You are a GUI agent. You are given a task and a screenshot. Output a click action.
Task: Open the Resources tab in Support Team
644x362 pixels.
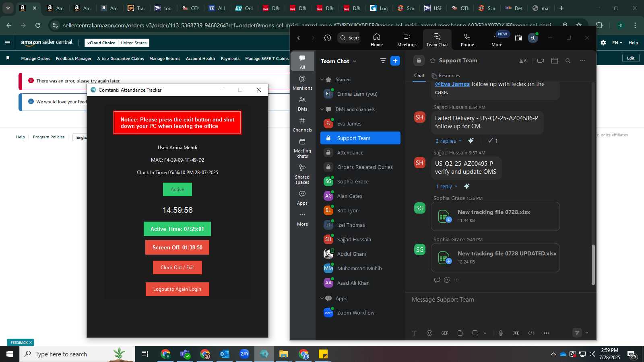[x=446, y=76]
